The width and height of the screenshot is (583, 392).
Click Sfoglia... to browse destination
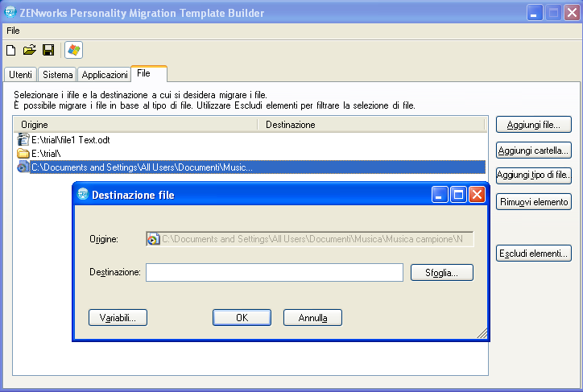[442, 273]
